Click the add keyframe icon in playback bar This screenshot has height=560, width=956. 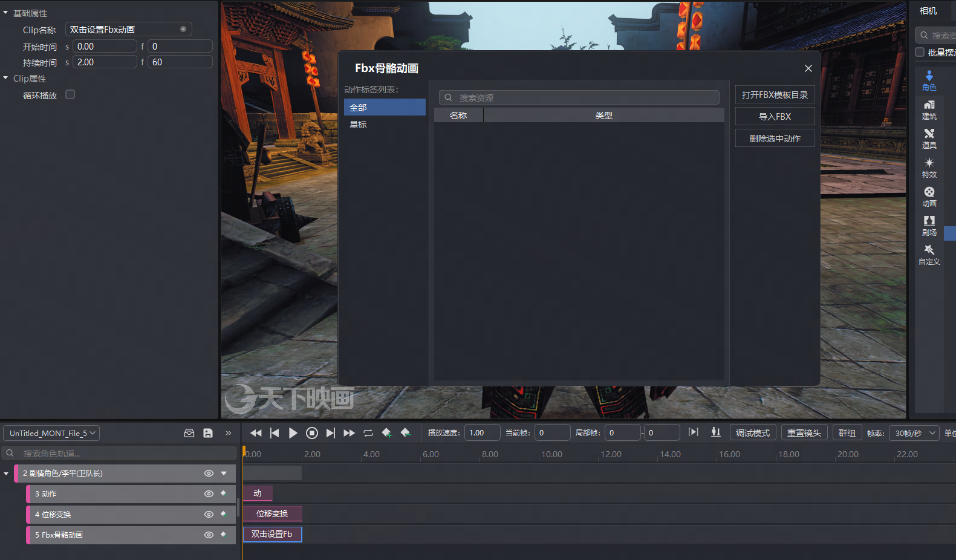point(387,433)
